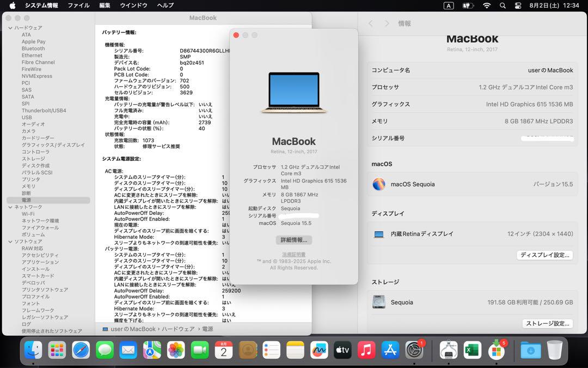588x368 pixels.
Task: Select ストレージ in the hardware list
Action: [x=33, y=159]
